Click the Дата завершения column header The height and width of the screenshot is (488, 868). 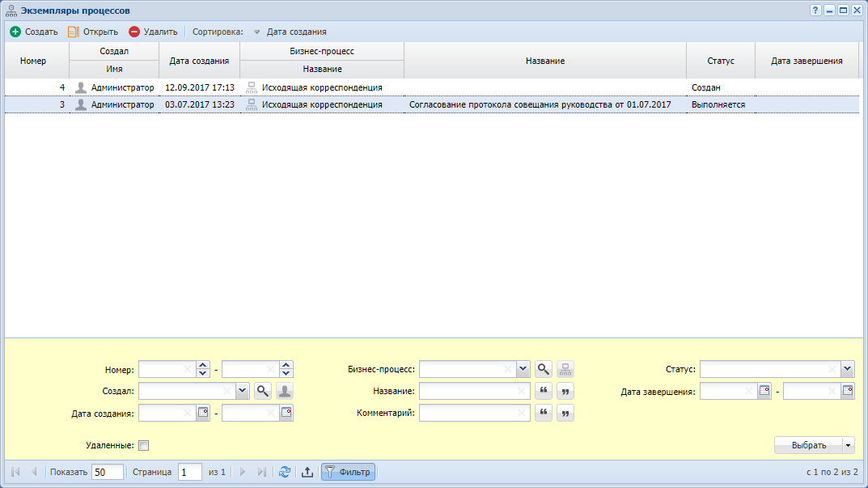click(x=807, y=61)
